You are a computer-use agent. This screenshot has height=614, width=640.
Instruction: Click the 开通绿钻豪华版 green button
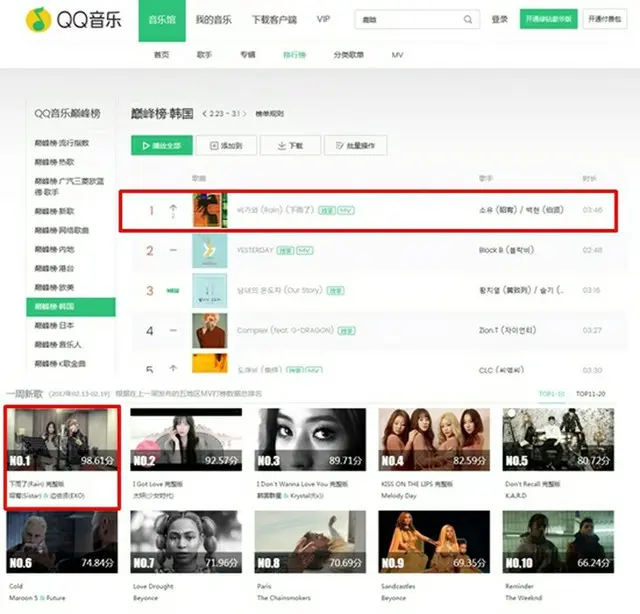pos(549,19)
